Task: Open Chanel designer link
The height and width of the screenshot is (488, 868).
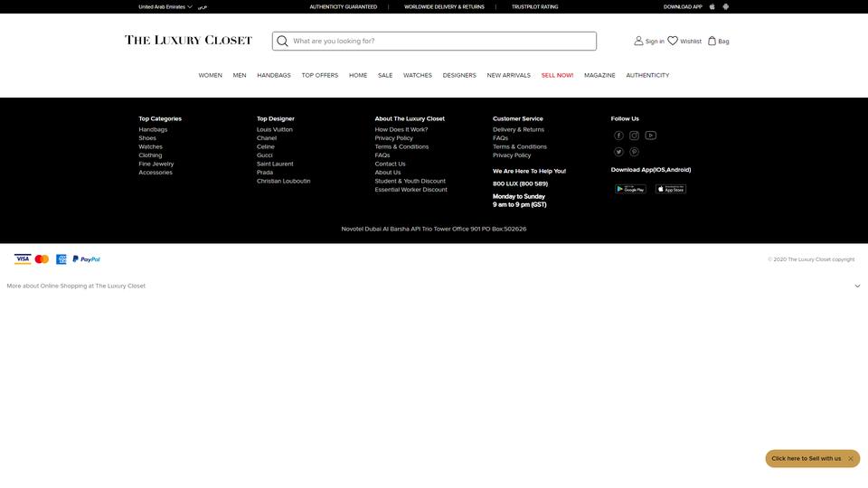Action: coord(267,138)
